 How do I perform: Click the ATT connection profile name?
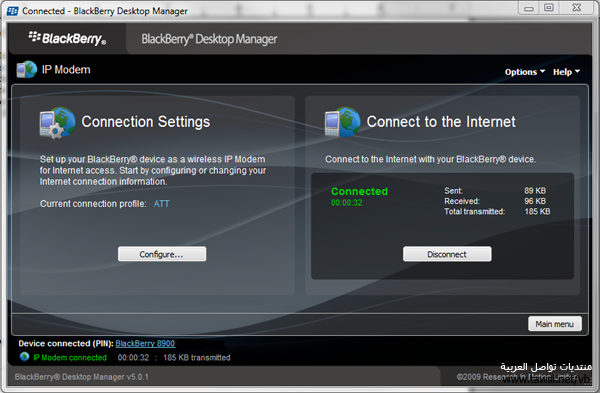pos(161,204)
